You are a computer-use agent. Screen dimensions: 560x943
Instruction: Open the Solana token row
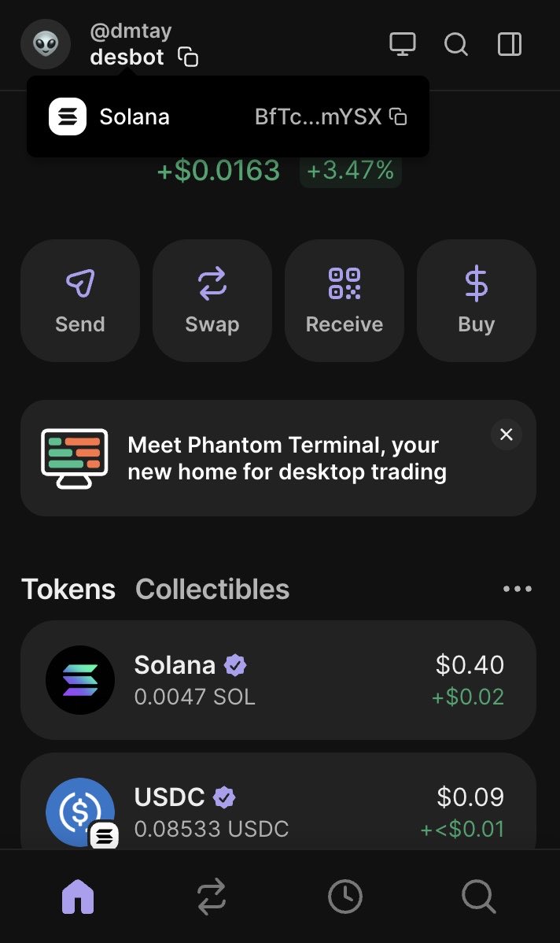pyautogui.click(x=278, y=680)
